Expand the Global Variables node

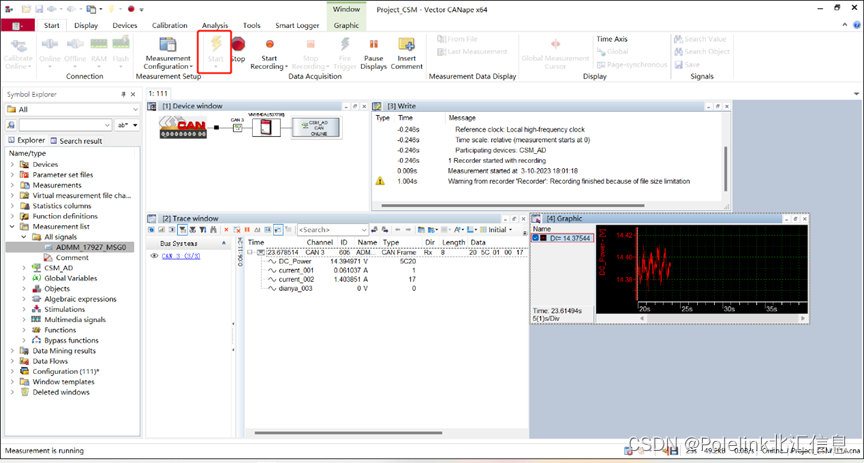[x=24, y=278]
